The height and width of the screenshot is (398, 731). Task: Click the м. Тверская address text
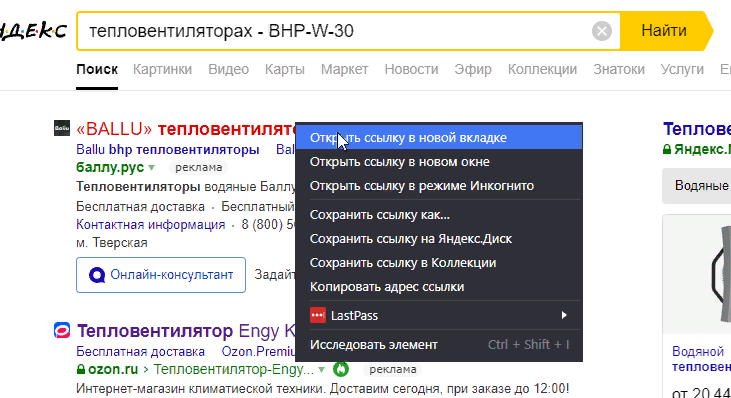coord(112,243)
